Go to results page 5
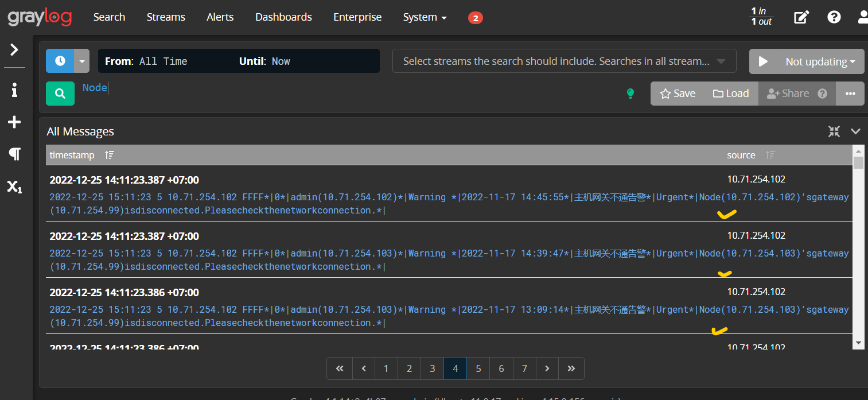The height and width of the screenshot is (400, 868). pos(478,368)
